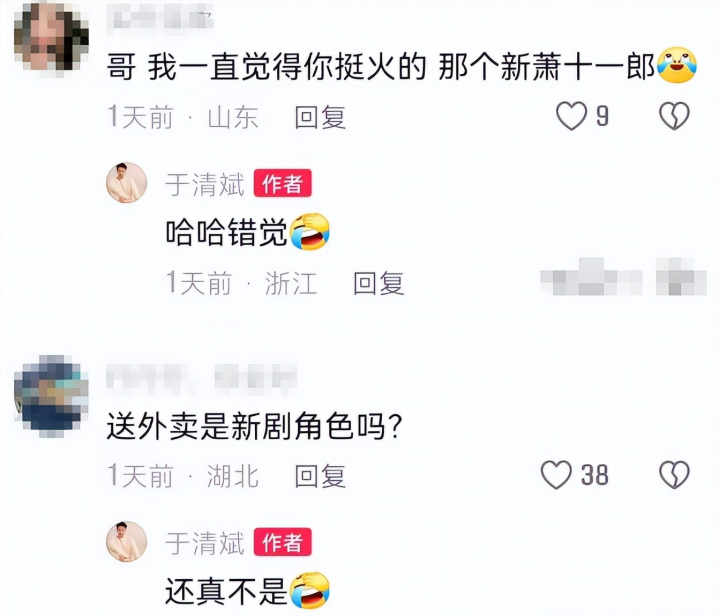
Task: Tap broken heart on 送外卖 comment
Action: tap(674, 475)
